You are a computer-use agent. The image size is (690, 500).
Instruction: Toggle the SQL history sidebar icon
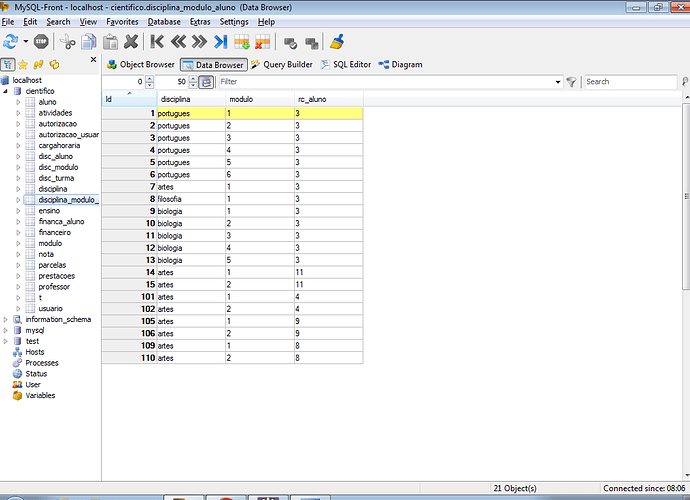(x=39, y=65)
